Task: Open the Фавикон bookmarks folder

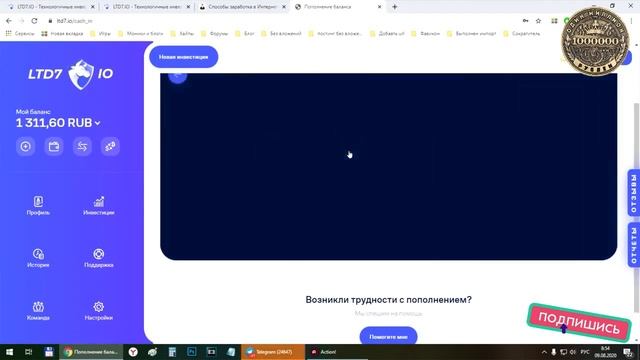Action: click(425, 33)
